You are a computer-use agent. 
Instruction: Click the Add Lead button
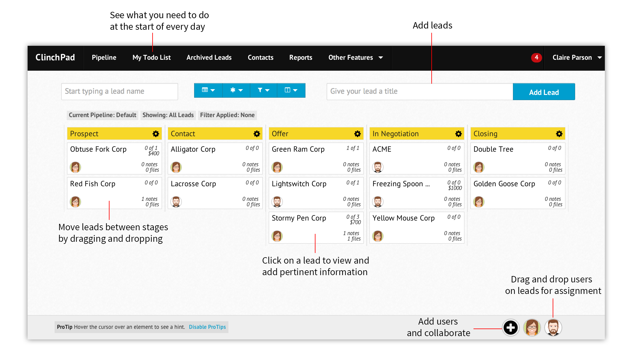coord(544,92)
